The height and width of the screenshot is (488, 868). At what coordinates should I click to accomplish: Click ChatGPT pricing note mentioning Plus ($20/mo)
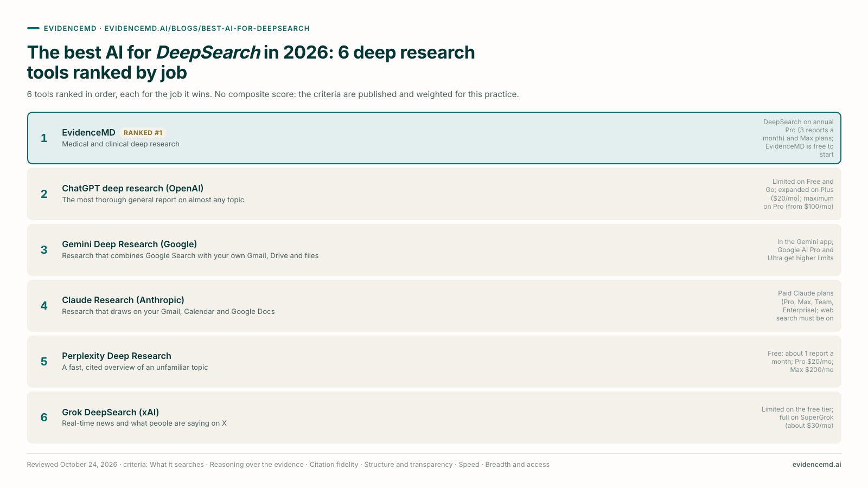coord(798,194)
